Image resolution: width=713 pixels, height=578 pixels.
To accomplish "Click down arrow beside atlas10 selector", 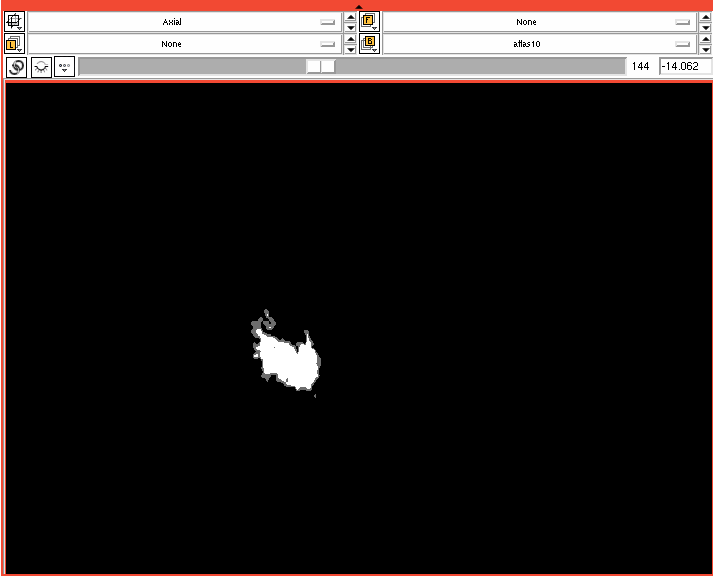I will [x=704, y=50].
